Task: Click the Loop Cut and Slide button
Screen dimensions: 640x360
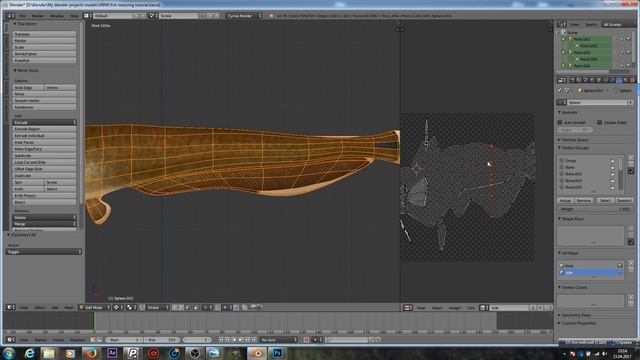Action: point(44,162)
